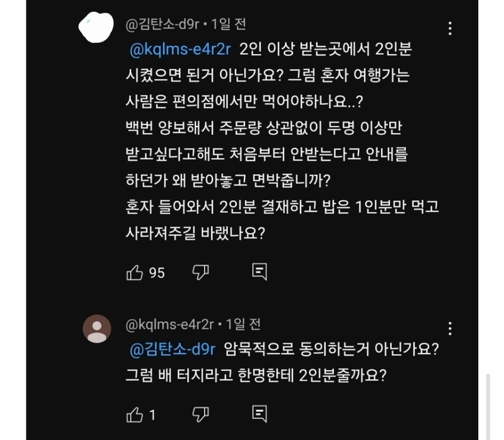This screenshot has height=440, width=504.
Task: Like the reply by @kqlms-e4r2r
Action: coord(134,415)
